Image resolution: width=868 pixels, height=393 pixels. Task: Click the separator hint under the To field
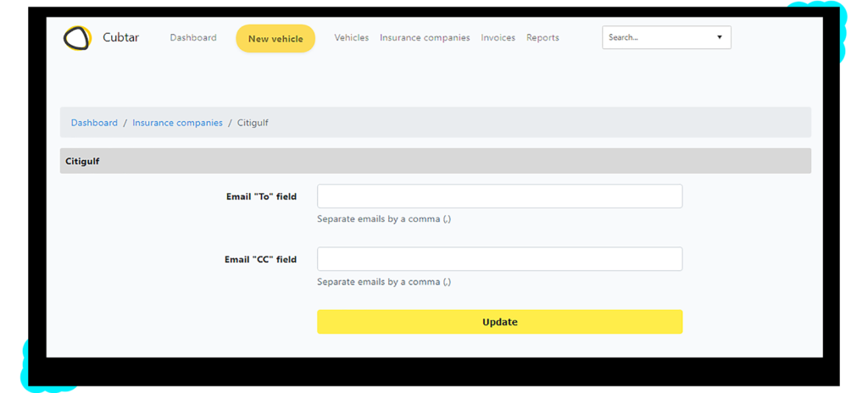click(384, 219)
